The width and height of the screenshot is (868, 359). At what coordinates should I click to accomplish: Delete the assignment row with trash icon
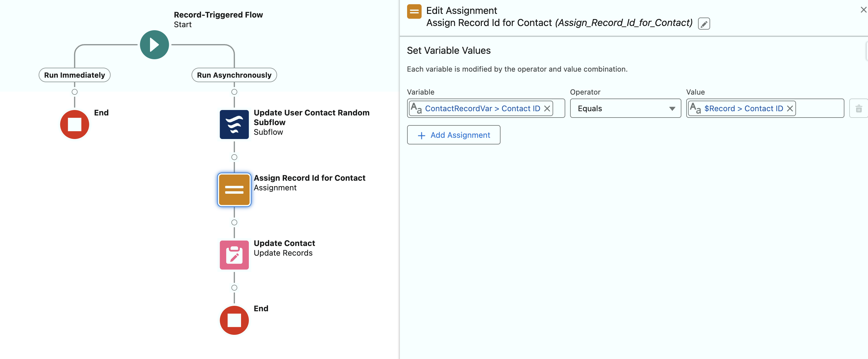859,109
